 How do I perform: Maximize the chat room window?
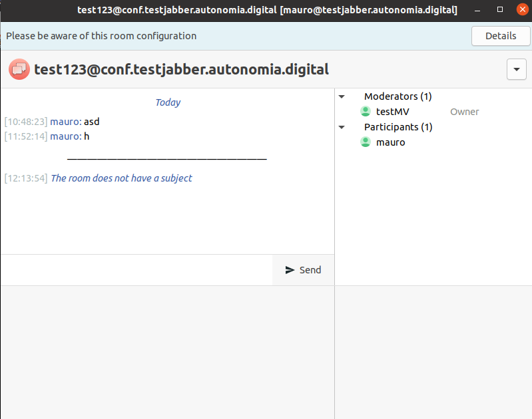pos(500,9)
